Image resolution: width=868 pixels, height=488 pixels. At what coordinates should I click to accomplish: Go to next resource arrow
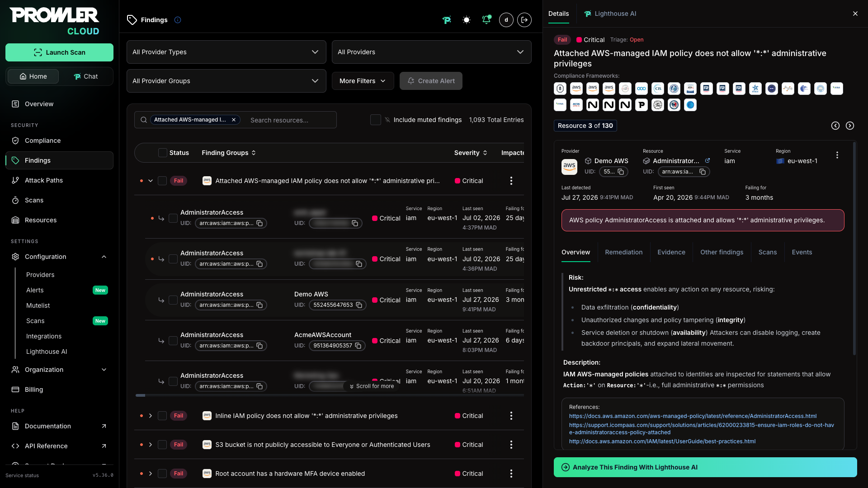(850, 126)
